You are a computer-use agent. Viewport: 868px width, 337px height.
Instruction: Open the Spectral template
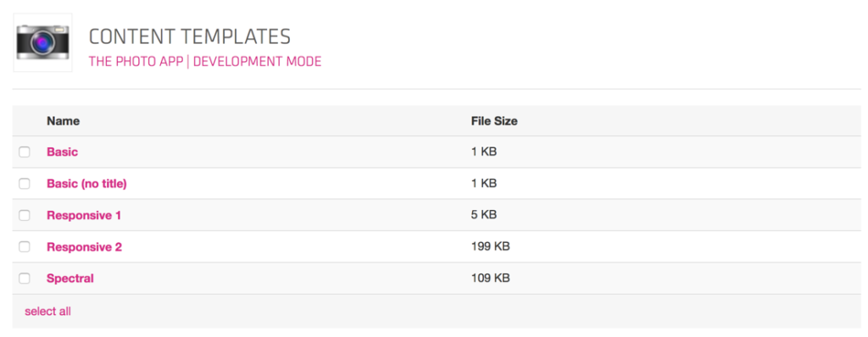click(70, 279)
